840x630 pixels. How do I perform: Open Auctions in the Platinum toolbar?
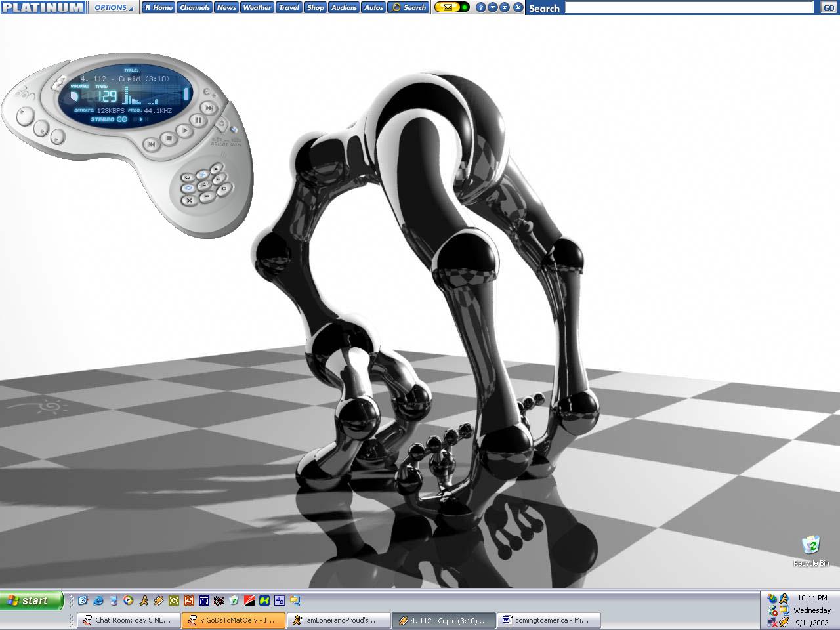click(344, 7)
